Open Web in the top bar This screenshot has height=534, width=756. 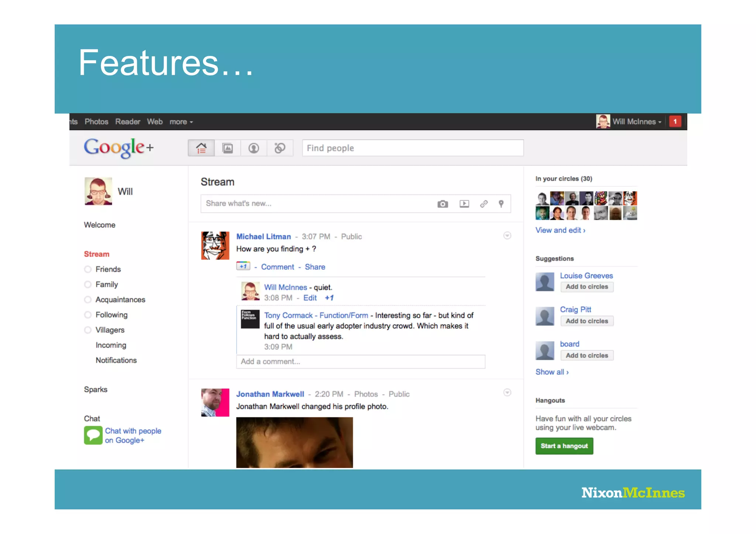point(155,121)
